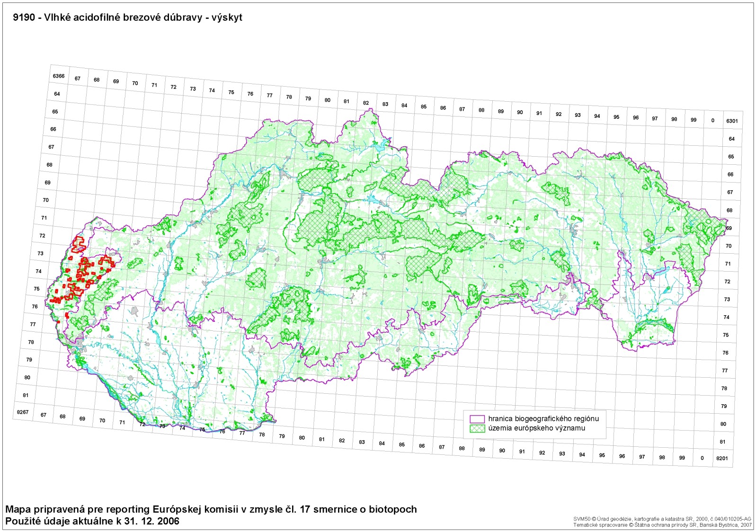Click grid corner label 8201
The image size is (756, 532).
point(722,458)
